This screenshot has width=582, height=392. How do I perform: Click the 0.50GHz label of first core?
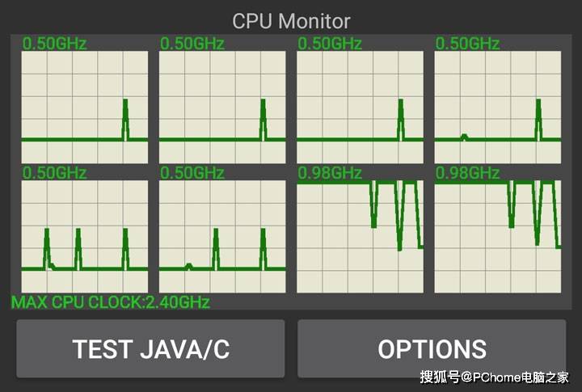(x=54, y=44)
